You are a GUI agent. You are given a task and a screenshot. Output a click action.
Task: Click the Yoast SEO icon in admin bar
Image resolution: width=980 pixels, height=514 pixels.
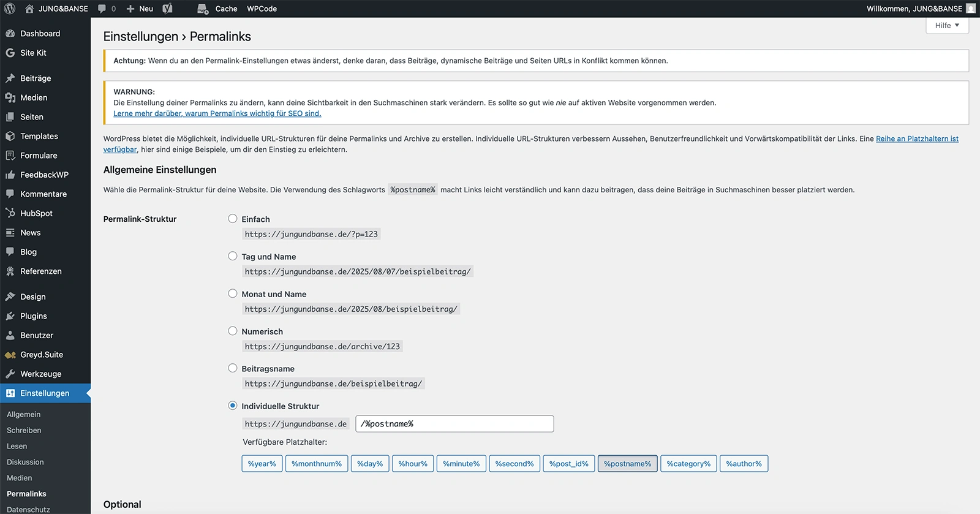[x=167, y=9]
